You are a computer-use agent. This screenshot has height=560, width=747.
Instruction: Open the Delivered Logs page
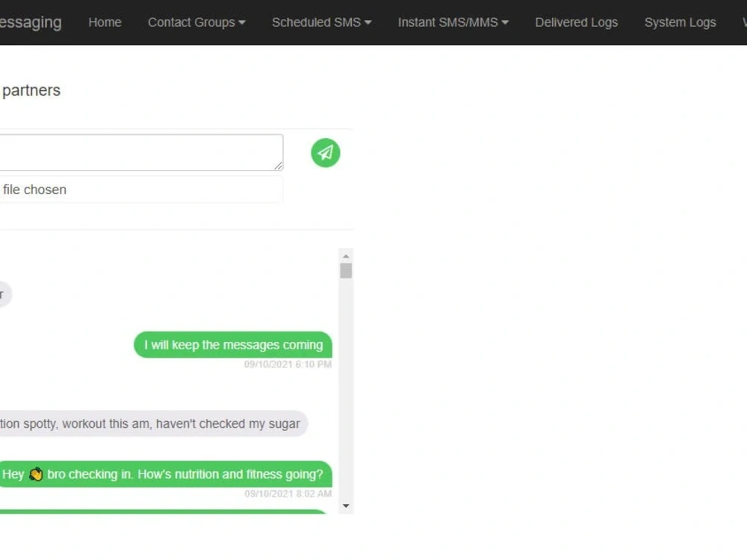(x=576, y=22)
